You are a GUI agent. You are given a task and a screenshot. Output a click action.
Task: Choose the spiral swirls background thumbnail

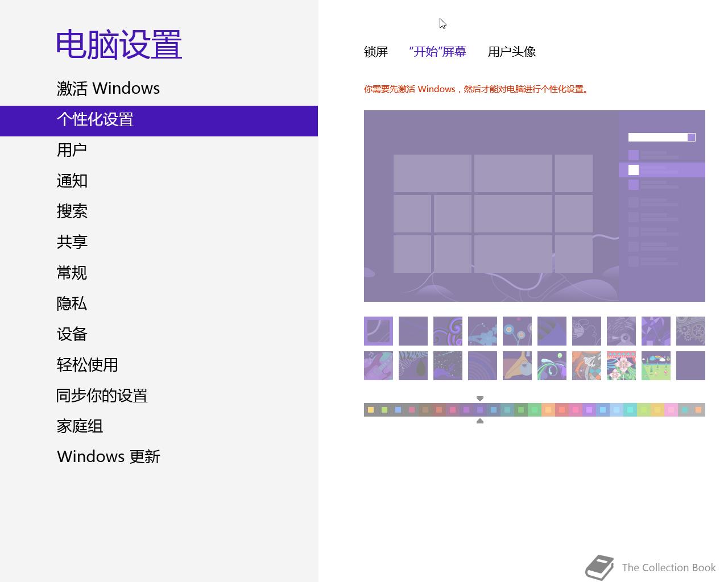click(448, 331)
